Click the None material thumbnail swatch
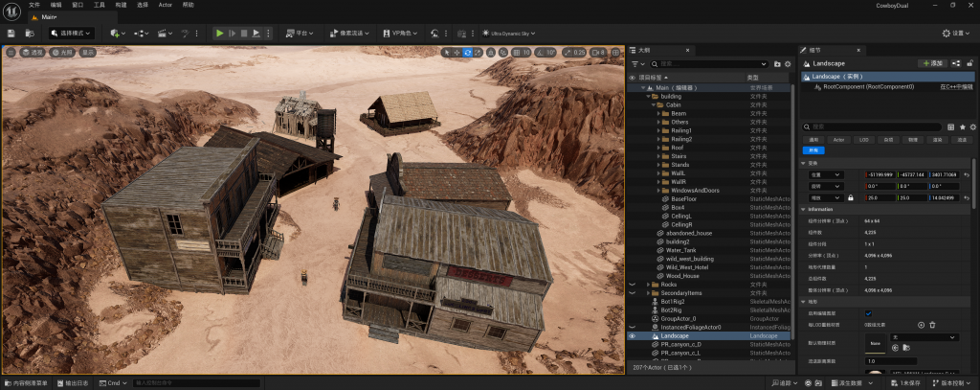The image size is (980, 390). click(875, 342)
